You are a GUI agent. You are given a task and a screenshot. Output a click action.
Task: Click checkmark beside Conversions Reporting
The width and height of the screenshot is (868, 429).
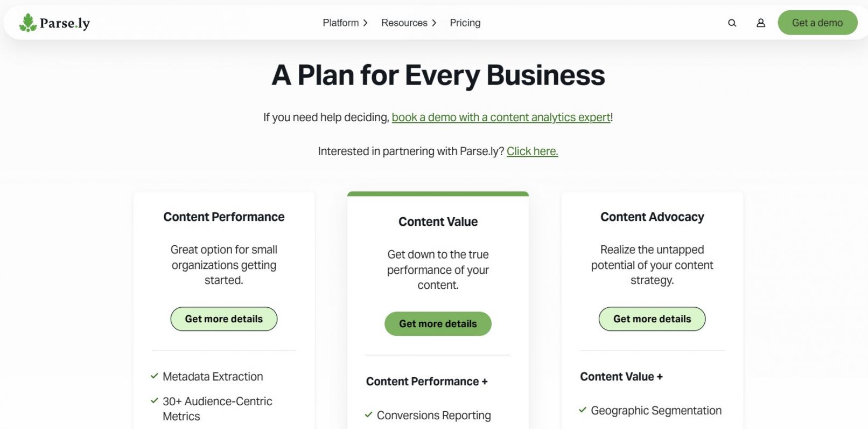[x=369, y=415]
